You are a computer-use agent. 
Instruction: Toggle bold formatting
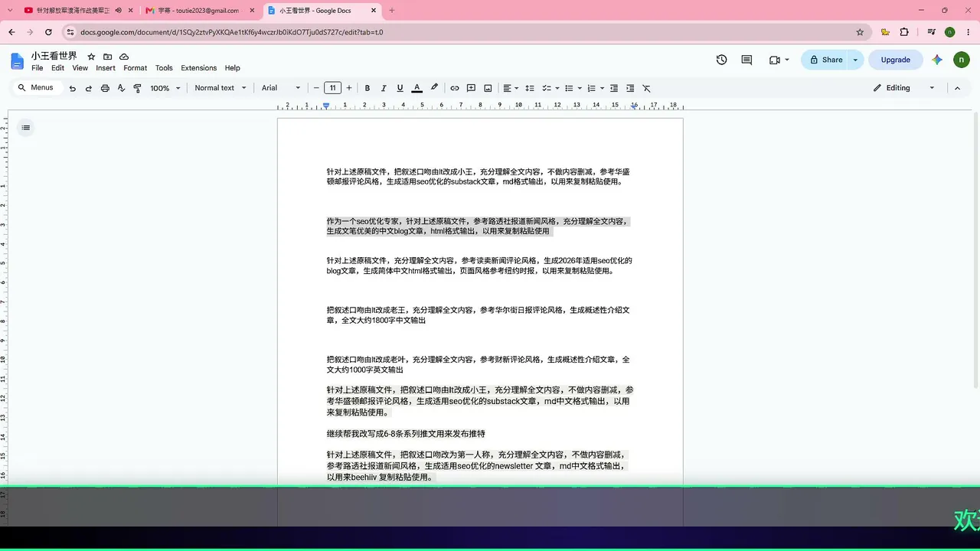pos(367,88)
